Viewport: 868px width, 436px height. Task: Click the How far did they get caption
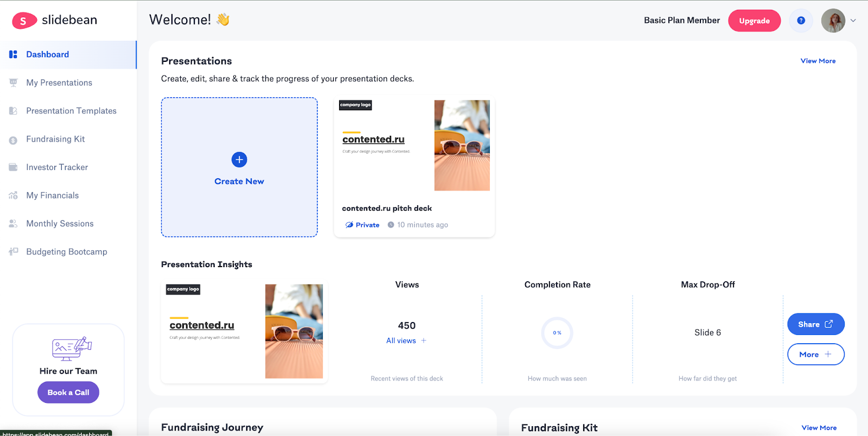tap(707, 378)
